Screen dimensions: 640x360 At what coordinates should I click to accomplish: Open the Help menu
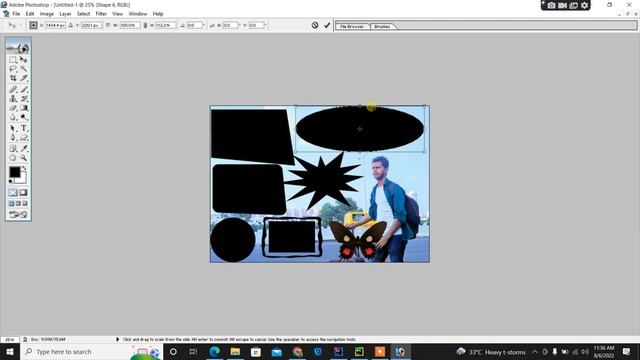pos(158,14)
